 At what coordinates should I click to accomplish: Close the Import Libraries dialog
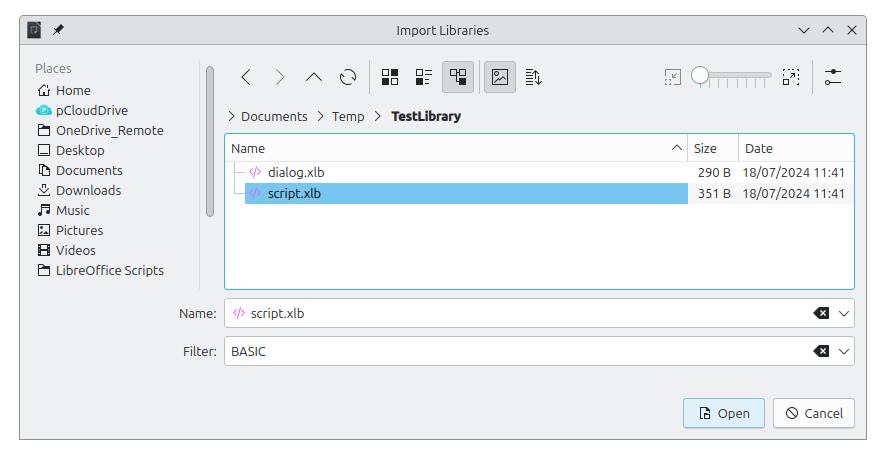[x=852, y=30]
